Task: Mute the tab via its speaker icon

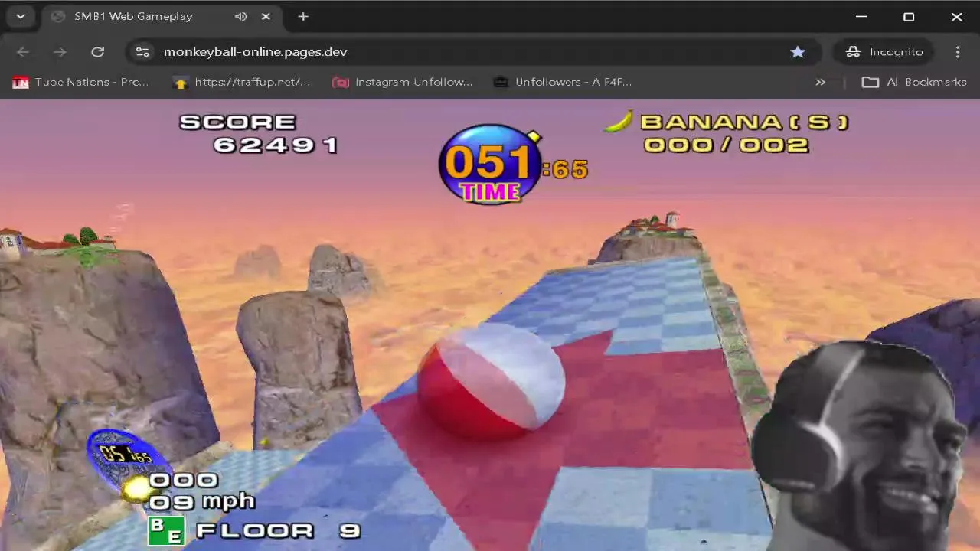Action: click(x=240, y=16)
